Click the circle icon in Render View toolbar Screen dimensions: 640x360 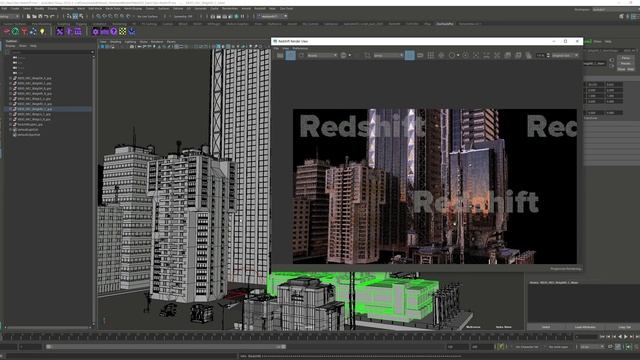click(x=452, y=55)
